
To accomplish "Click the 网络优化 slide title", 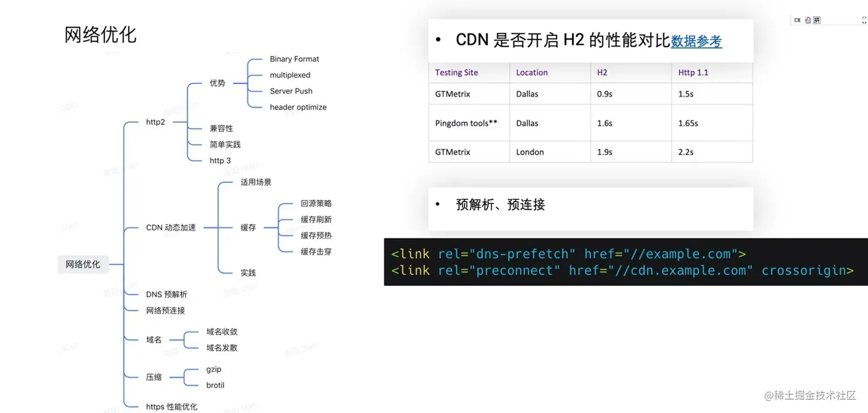I will click(x=100, y=34).
